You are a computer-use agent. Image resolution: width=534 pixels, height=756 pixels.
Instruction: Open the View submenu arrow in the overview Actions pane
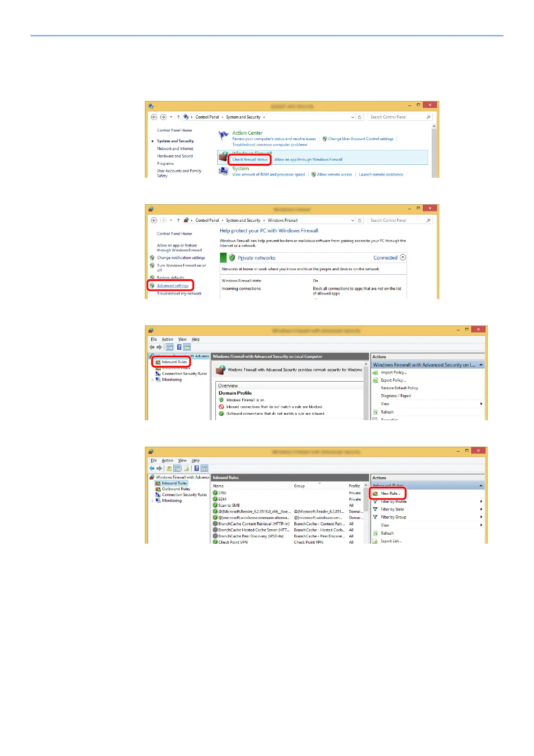pyautogui.click(x=481, y=404)
